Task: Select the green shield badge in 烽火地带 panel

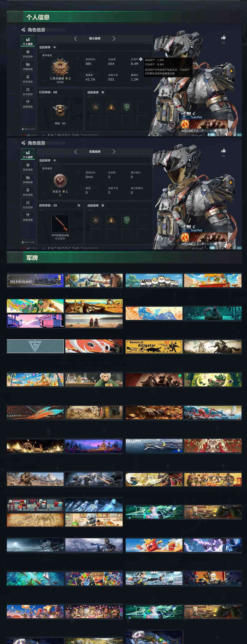Action: (x=127, y=107)
